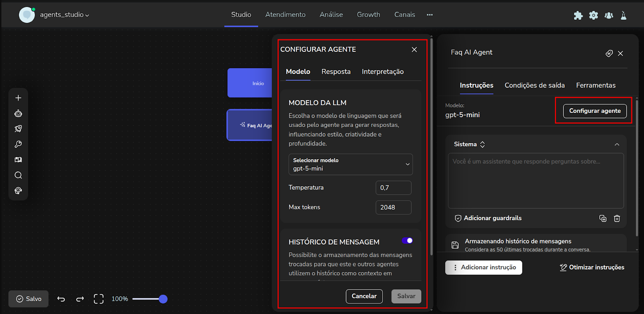Switch to the Resposta tab
This screenshot has height=314, width=644.
coord(336,72)
